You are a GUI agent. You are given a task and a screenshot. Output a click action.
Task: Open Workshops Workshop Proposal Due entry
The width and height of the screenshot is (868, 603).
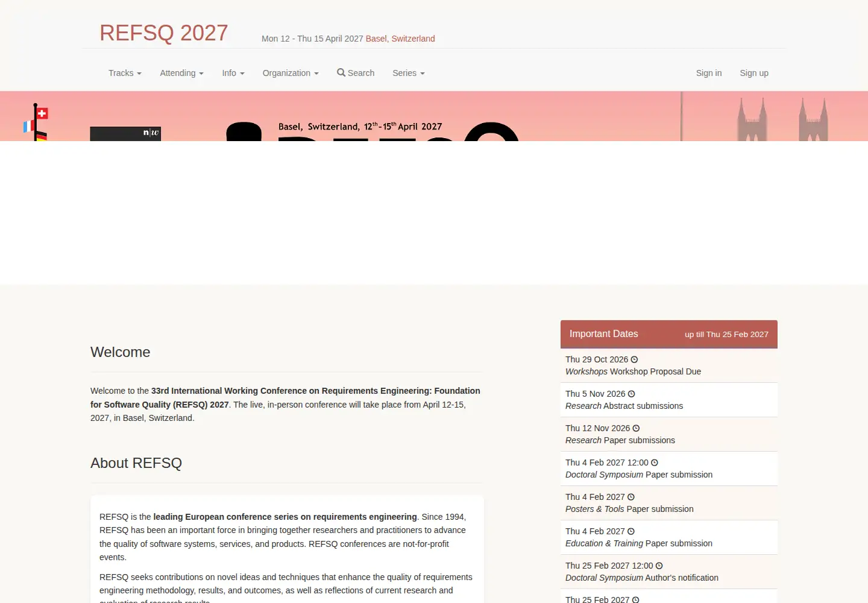[x=669, y=365]
